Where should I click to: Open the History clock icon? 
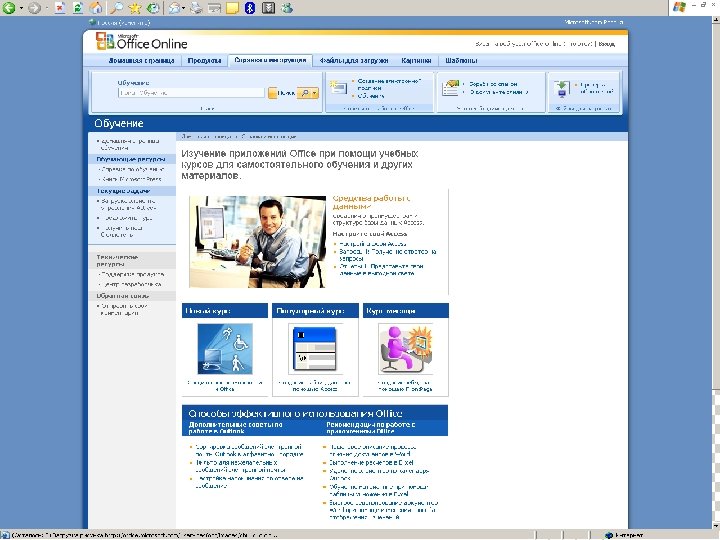[153, 7]
